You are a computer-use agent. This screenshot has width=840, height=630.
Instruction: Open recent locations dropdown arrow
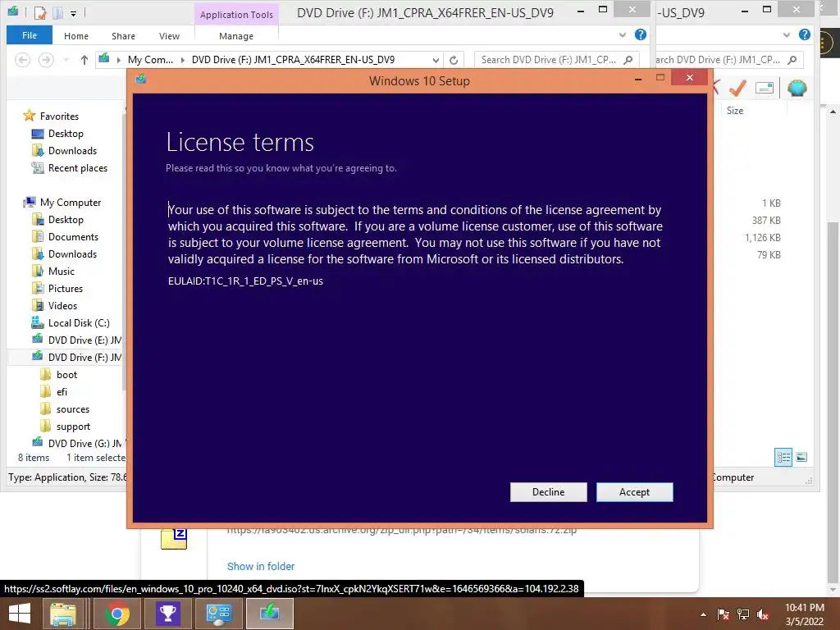(x=66, y=59)
